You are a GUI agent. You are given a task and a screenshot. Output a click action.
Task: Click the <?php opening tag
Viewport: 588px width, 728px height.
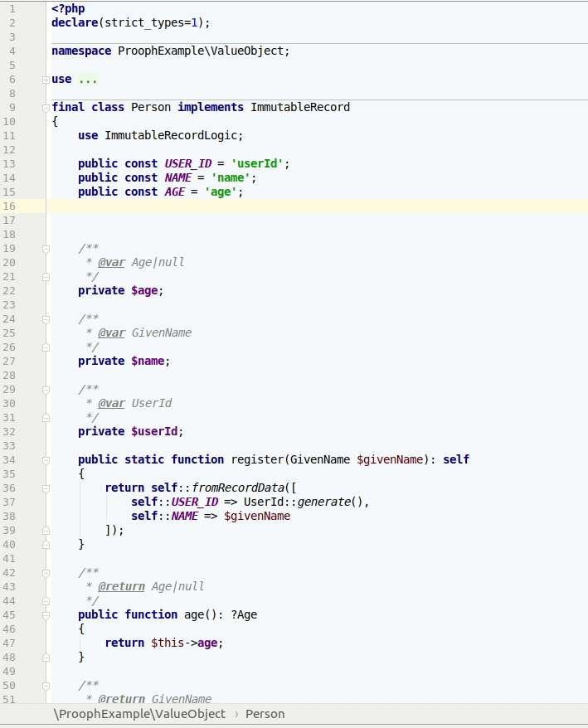[68, 9]
